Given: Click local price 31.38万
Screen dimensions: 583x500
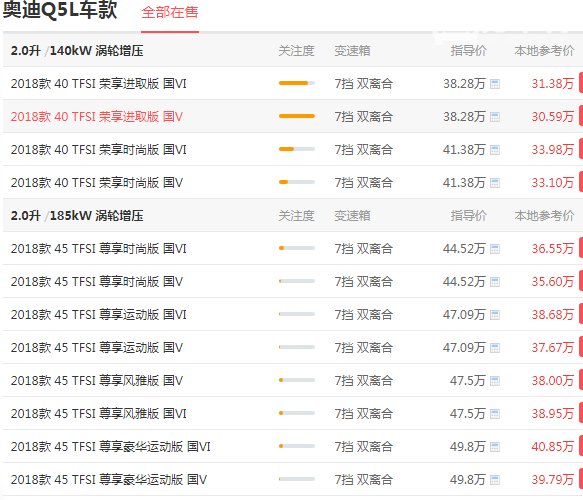Looking at the screenshot, I should 553,84.
